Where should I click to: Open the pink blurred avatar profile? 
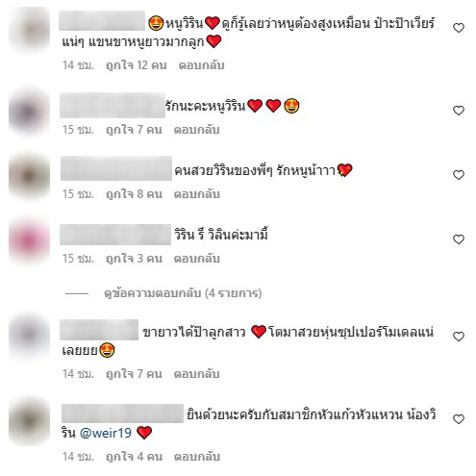[29, 241]
